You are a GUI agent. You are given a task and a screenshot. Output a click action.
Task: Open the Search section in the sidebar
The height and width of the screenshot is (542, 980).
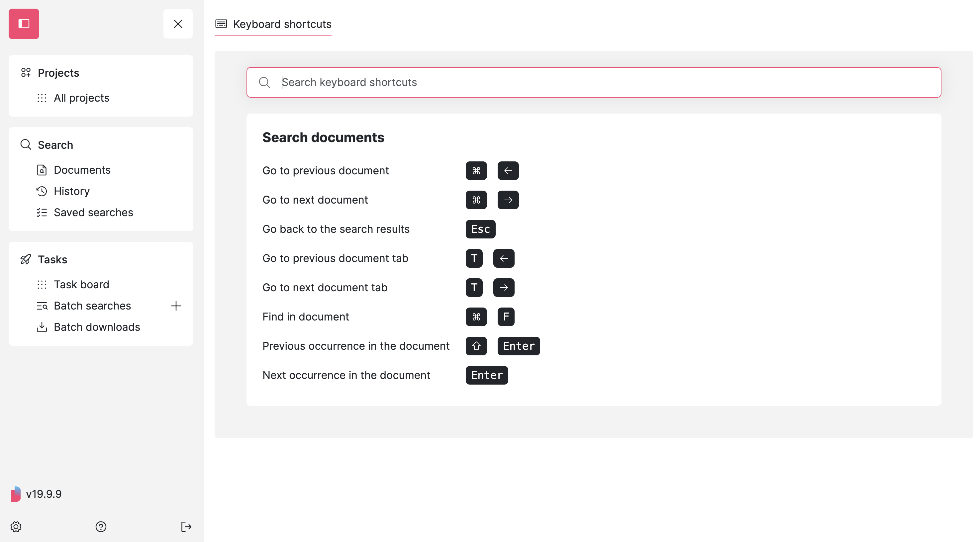coord(55,144)
